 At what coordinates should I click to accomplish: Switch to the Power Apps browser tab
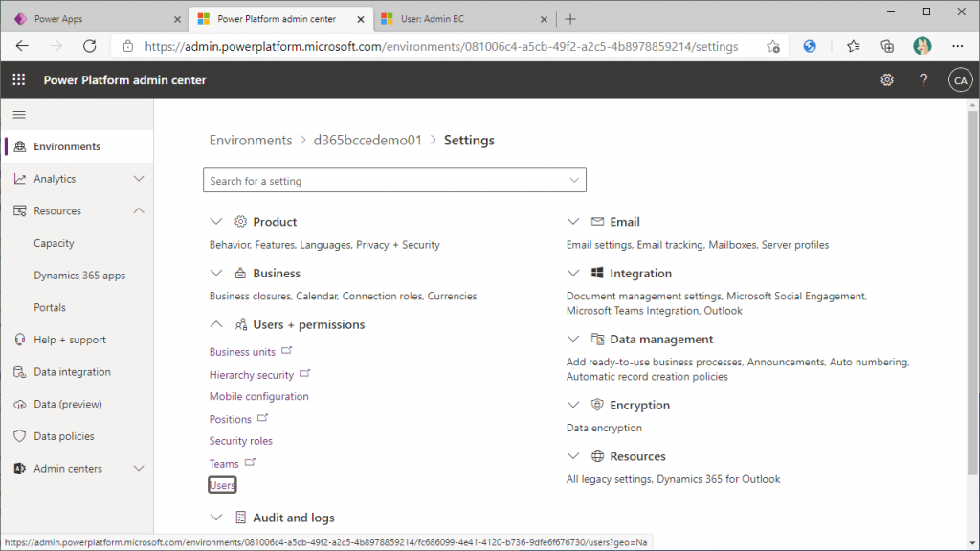[x=94, y=19]
